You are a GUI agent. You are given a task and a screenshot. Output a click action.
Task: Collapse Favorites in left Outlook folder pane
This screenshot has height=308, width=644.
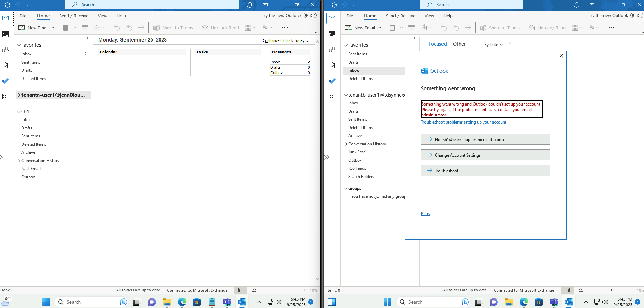[19, 45]
